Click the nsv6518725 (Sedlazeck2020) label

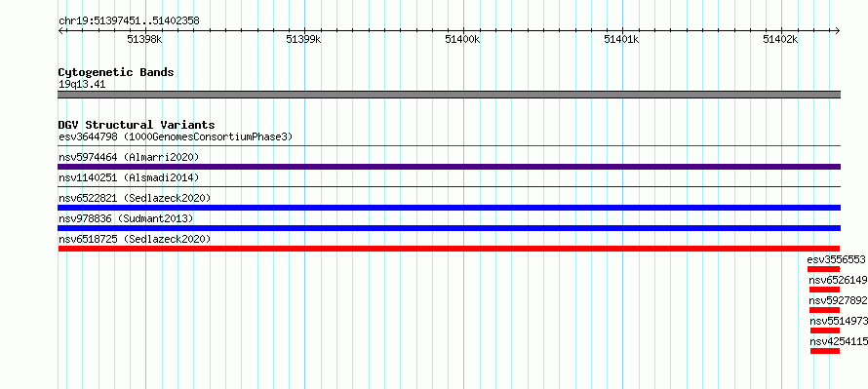point(135,239)
